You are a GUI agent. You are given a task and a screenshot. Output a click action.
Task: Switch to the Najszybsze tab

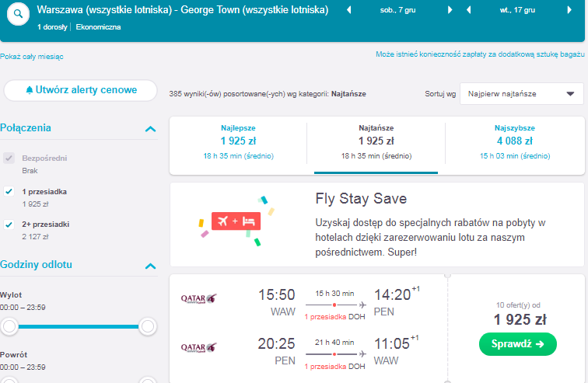tap(515, 142)
